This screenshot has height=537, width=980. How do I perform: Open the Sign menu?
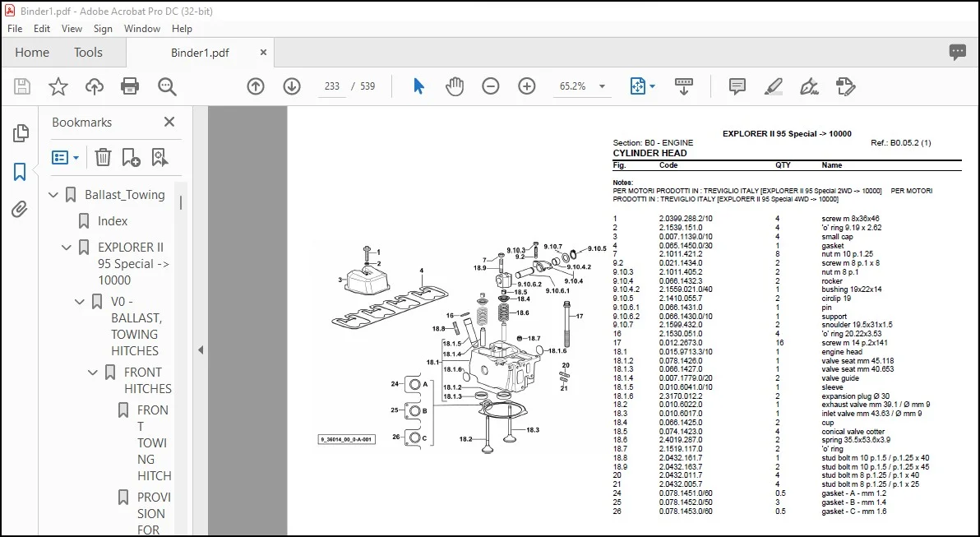click(103, 29)
